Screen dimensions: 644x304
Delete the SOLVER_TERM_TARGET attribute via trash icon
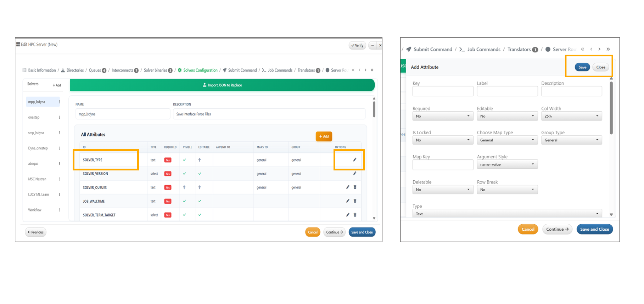click(355, 215)
